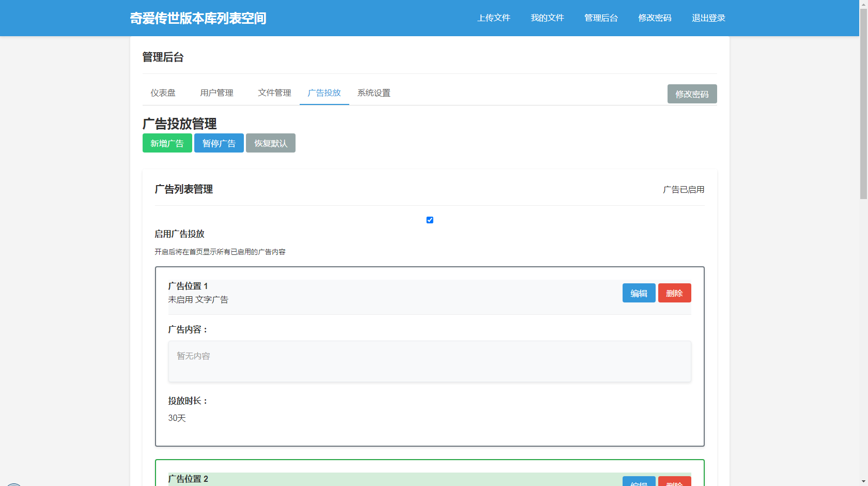Edit 广告位置 1 with 编辑 button
This screenshot has height=486, width=868.
(x=639, y=293)
